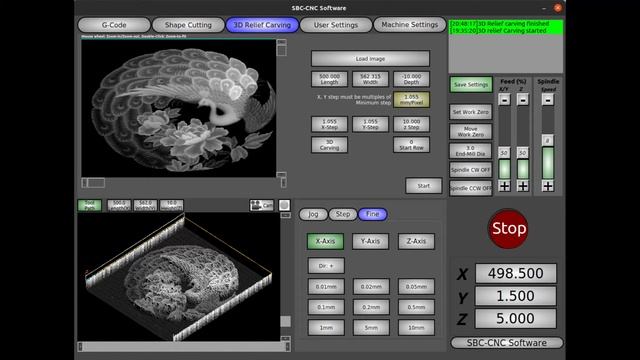This screenshot has height=360, width=640.
Task: Change the 3.0 End-Mill Dia value
Action: pos(471,151)
